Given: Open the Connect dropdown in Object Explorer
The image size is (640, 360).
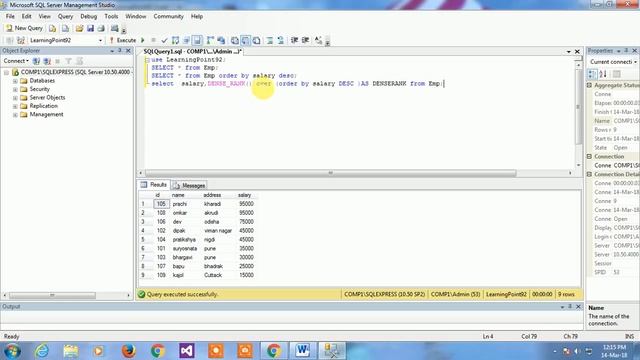Looking at the screenshot, I should (x=16, y=61).
